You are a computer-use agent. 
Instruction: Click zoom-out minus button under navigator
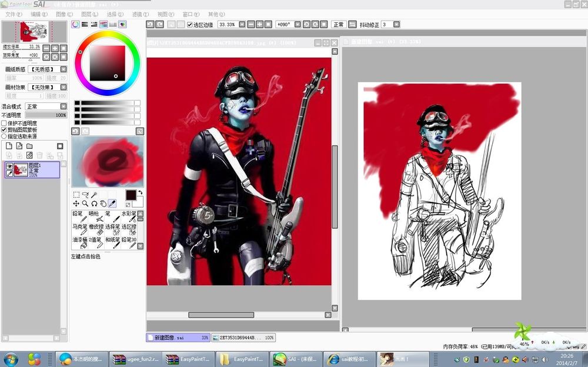46,48
